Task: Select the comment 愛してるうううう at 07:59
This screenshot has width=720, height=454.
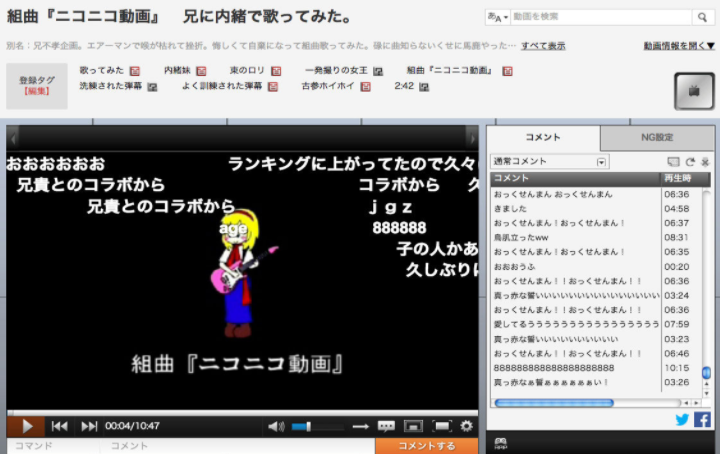Action: click(576, 325)
